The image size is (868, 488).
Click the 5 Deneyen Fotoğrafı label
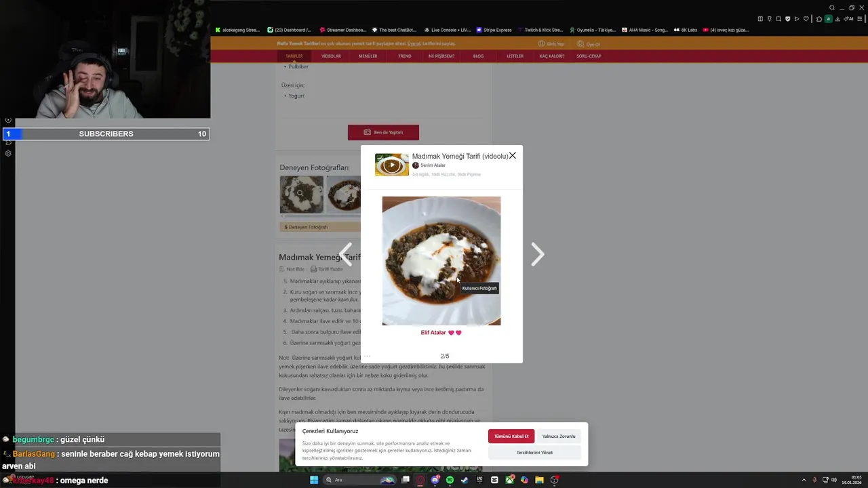click(306, 227)
